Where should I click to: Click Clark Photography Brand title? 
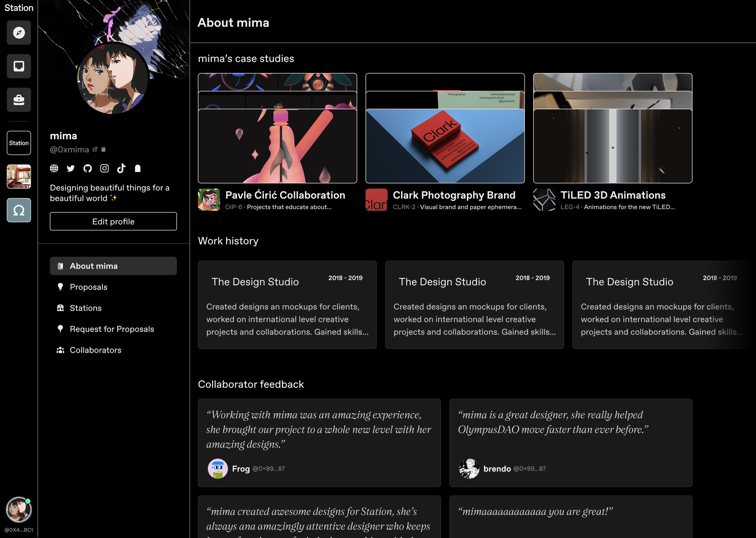click(454, 195)
